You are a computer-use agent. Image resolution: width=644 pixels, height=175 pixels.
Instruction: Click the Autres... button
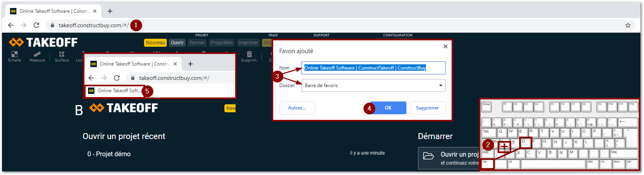coord(297,108)
